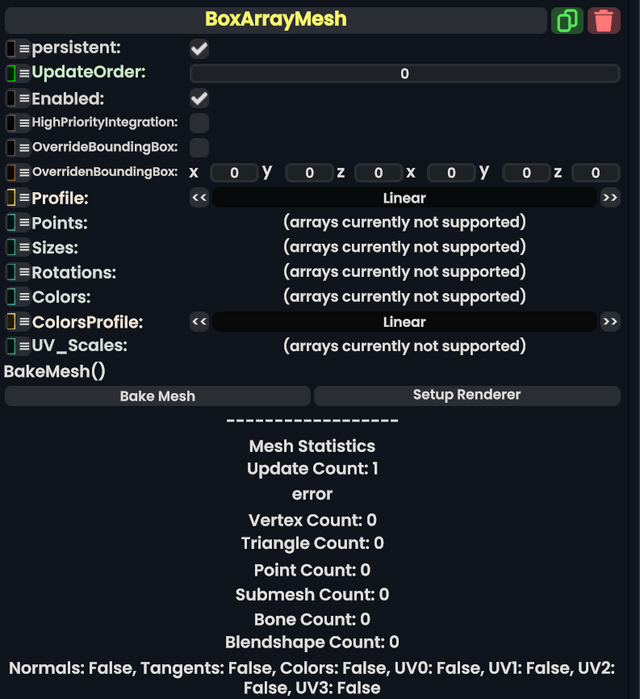This screenshot has width=640, height=699.
Task: Advance ColorsProfile with the >> arrow
Action: [x=610, y=322]
